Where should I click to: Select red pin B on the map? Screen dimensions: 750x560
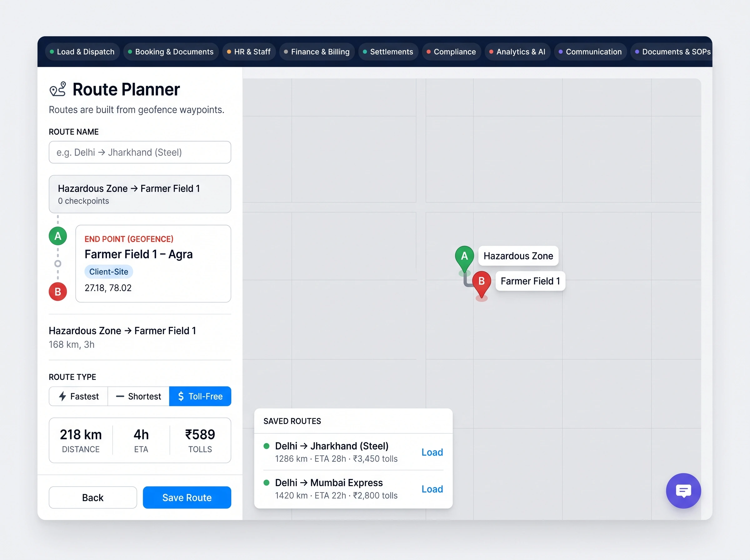click(x=481, y=284)
